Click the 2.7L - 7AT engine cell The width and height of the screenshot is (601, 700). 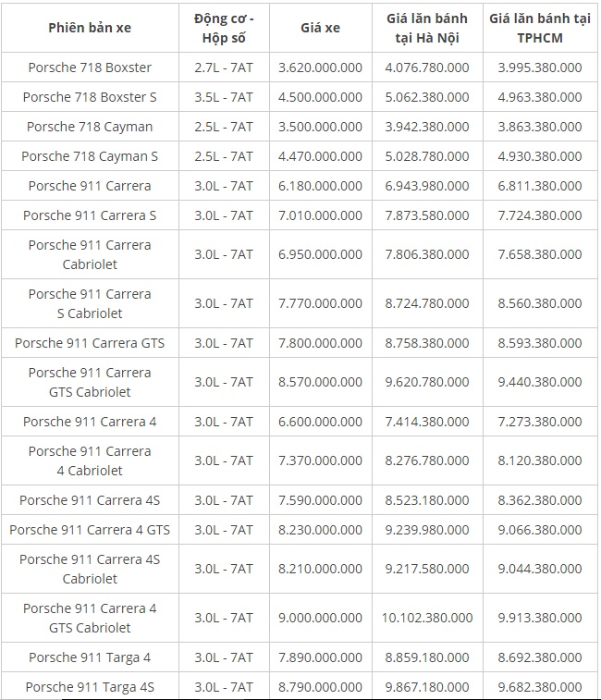224,68
